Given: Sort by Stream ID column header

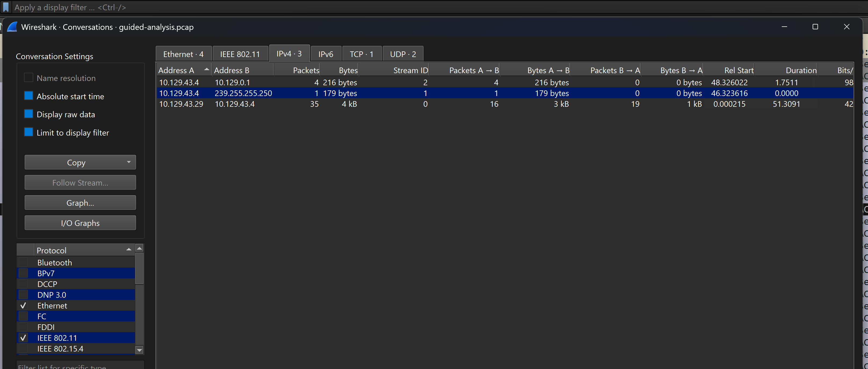Looking at the screenshot, I should 394,70.
